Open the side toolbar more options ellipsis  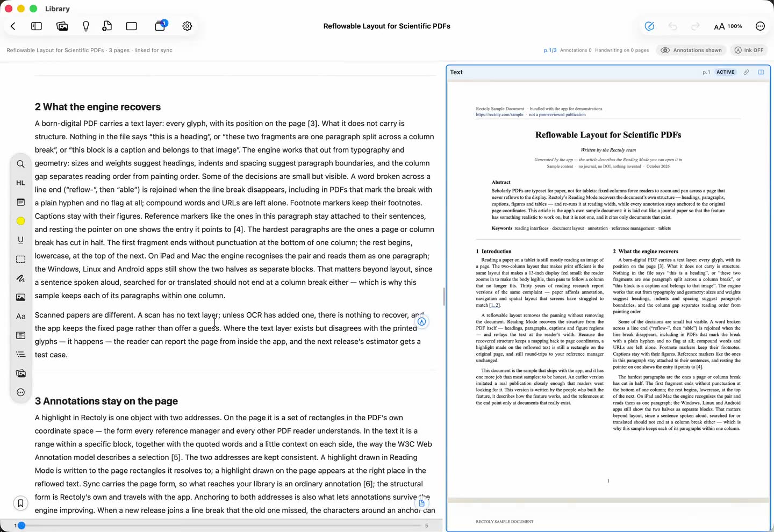[20, 392]
